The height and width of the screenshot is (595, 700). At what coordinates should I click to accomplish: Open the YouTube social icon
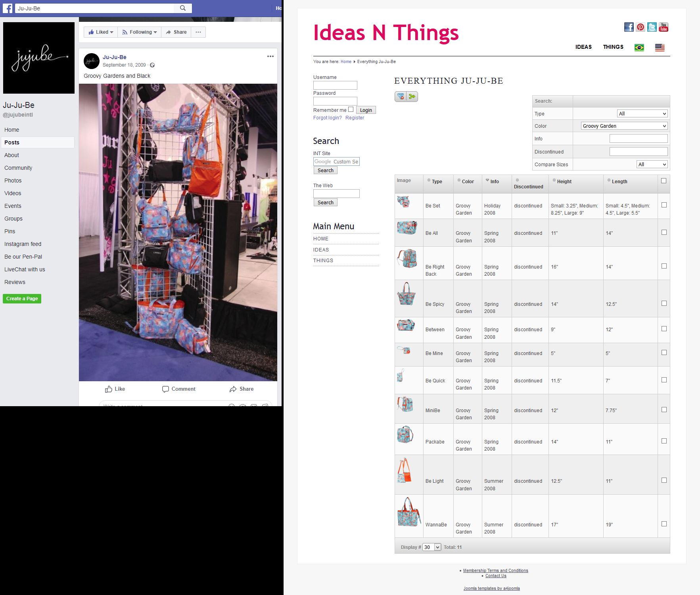click(x=664, y=27)
